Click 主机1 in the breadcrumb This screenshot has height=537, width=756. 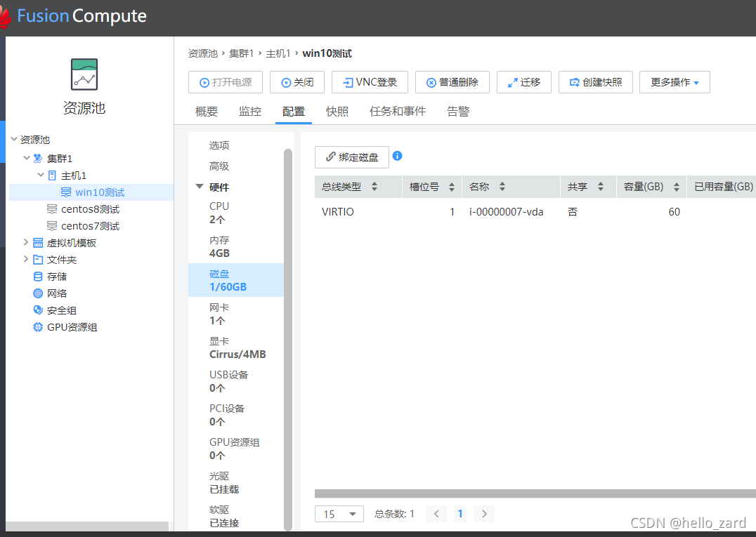tap(278, 53)
